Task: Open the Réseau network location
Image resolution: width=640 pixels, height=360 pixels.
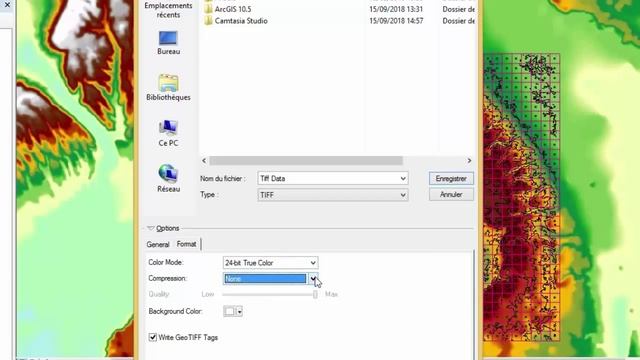Action: [x=168, y=178]
